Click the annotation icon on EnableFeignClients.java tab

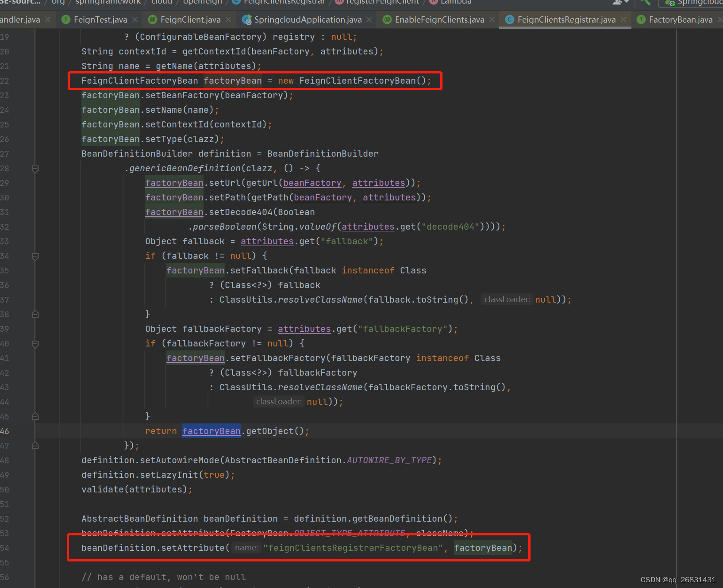click(387, 20)
